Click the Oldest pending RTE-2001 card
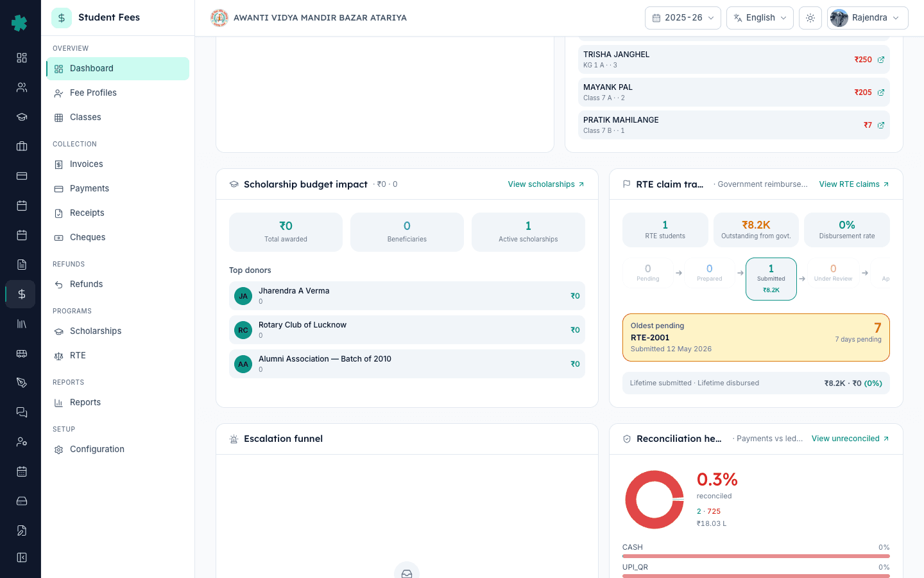This screenshot has height=578, width=924. click(x=756, y=337)
